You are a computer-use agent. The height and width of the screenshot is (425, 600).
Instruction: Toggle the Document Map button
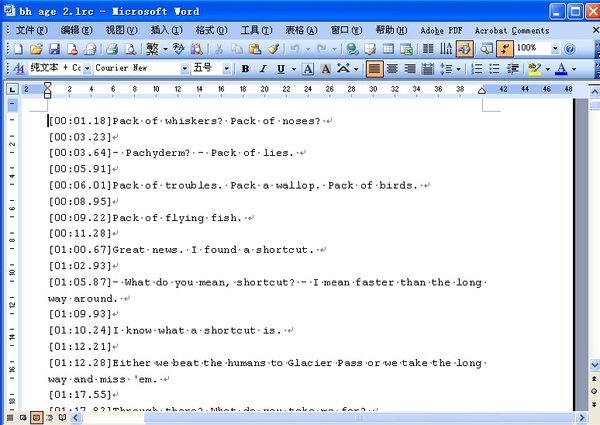point(487,49)
